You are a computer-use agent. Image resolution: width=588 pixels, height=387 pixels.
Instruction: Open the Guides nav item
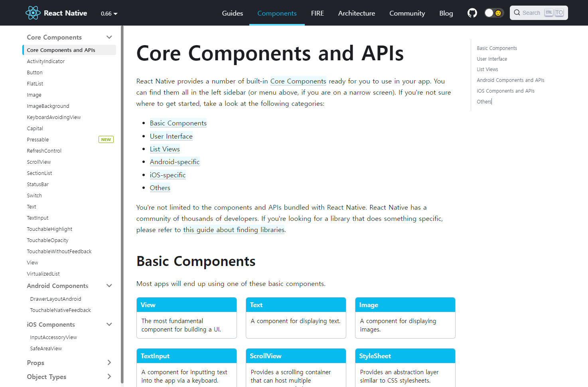pos(232,13)
